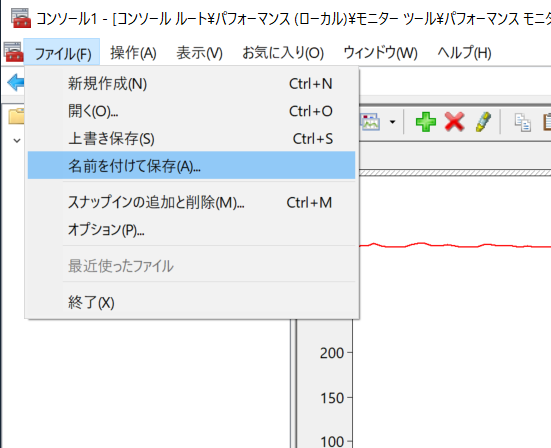551x448 pixels.
Task: Choose オプション(P)... menu entry
Action: click(192, 230)
